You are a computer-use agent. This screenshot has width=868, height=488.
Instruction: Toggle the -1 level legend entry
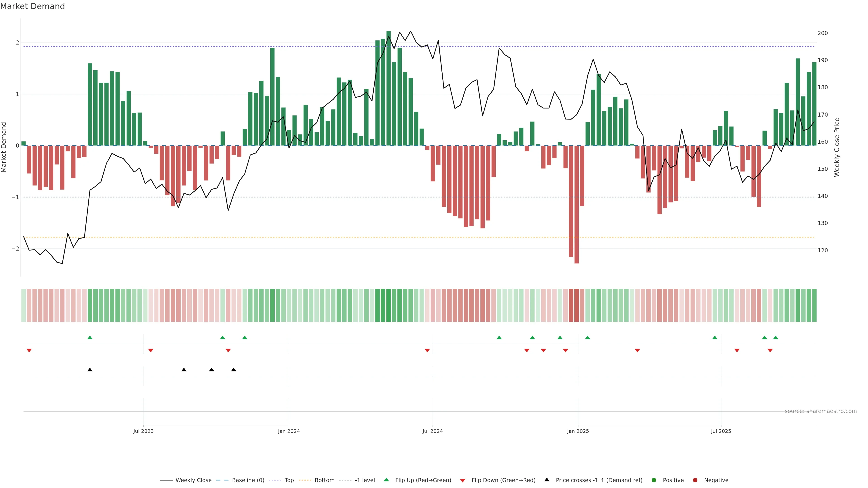point(365,480)
